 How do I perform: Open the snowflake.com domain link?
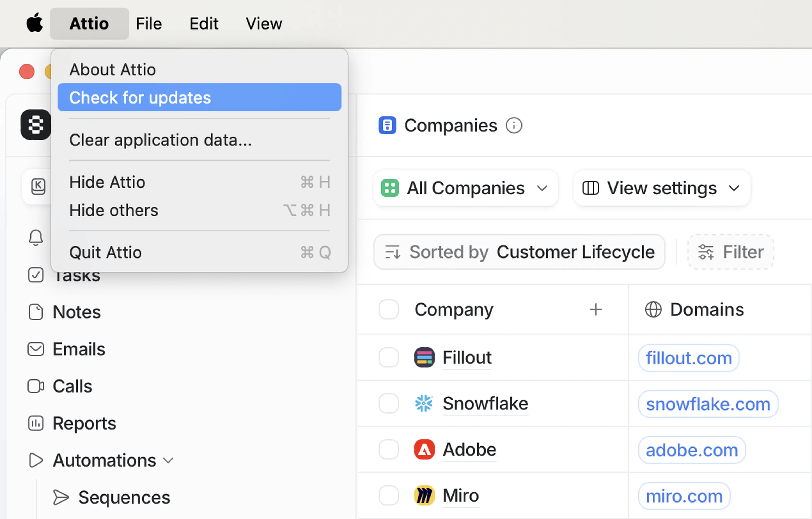708,404
